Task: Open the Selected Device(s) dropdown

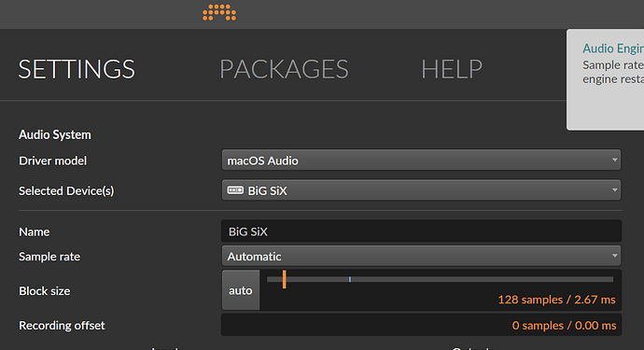Action: point(421,190)
